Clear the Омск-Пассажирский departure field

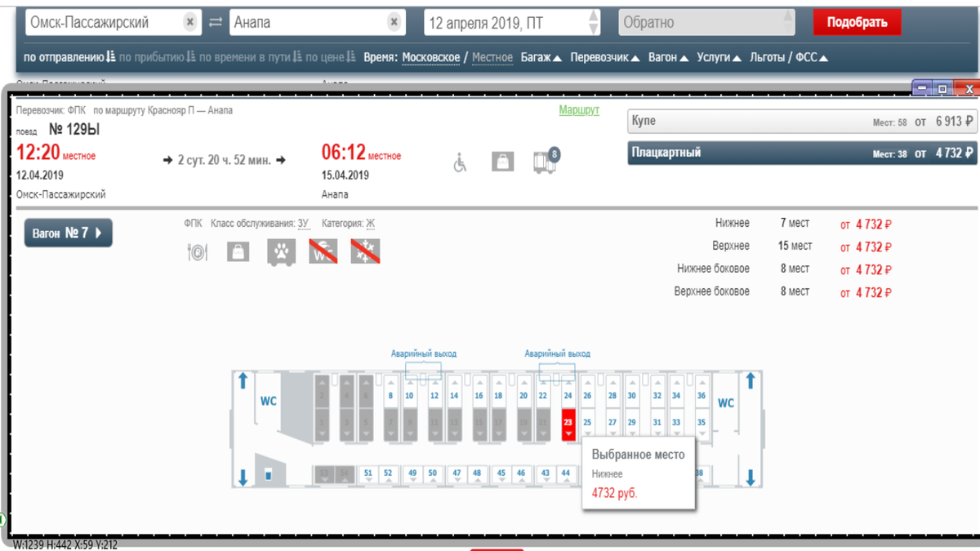tap(189, 23)
